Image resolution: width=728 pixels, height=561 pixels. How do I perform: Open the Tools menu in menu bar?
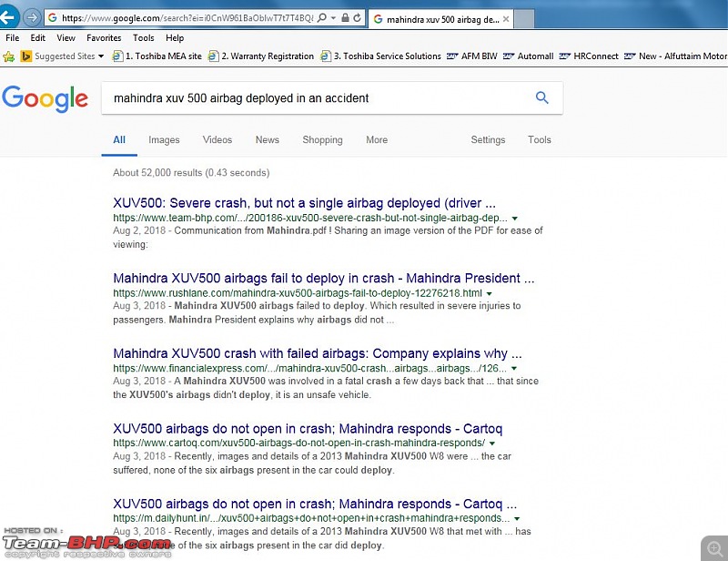[144, 38]
